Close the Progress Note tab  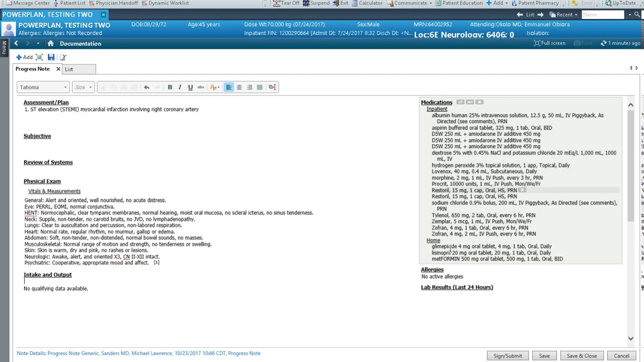coord(58,69)
